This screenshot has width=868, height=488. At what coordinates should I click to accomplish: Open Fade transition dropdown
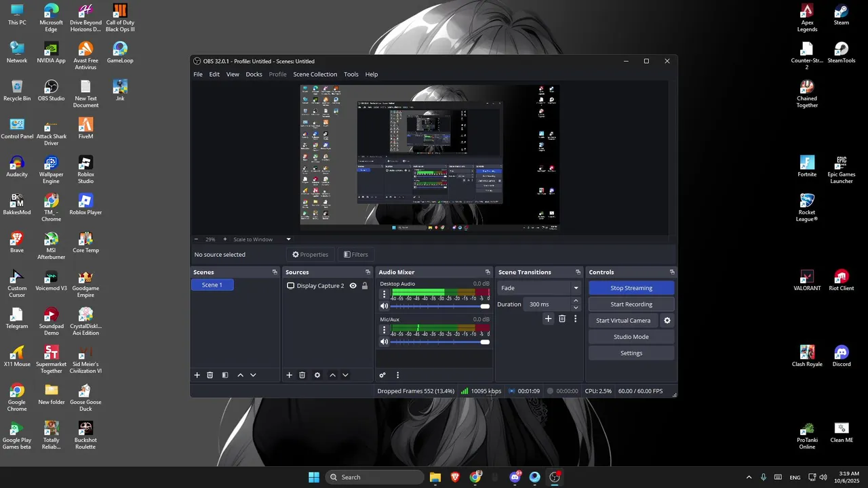coord(539,288)
